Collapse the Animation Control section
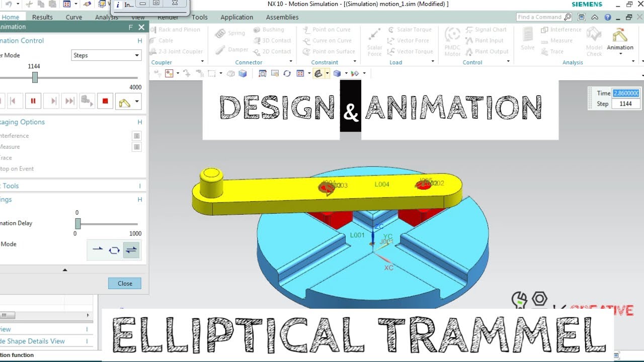This screenshot has width=644, height=362. click(140, 41)
